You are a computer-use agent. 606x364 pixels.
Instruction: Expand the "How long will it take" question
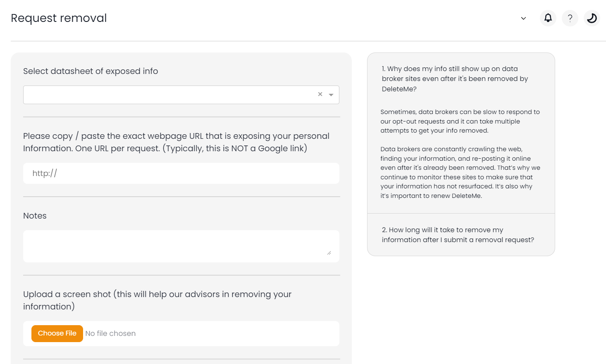click(458, 235)
